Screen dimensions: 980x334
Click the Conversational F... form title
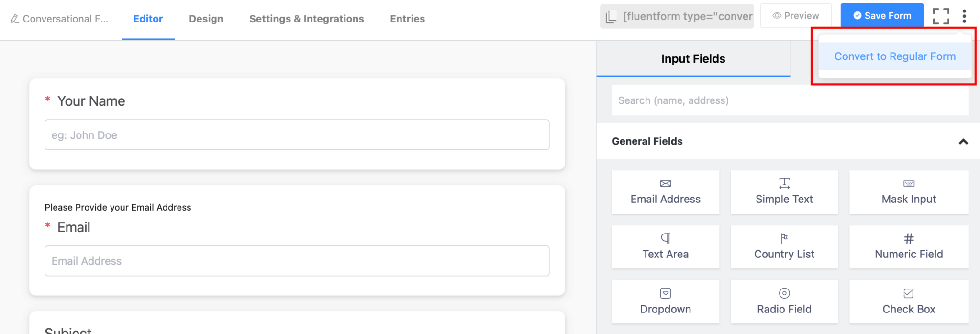tap(66, 19)
